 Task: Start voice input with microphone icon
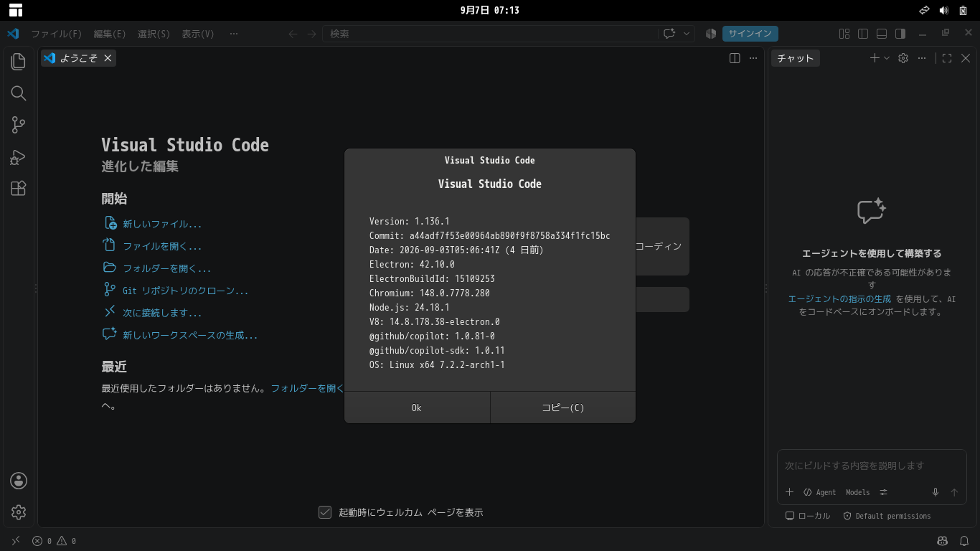point(936,492)
